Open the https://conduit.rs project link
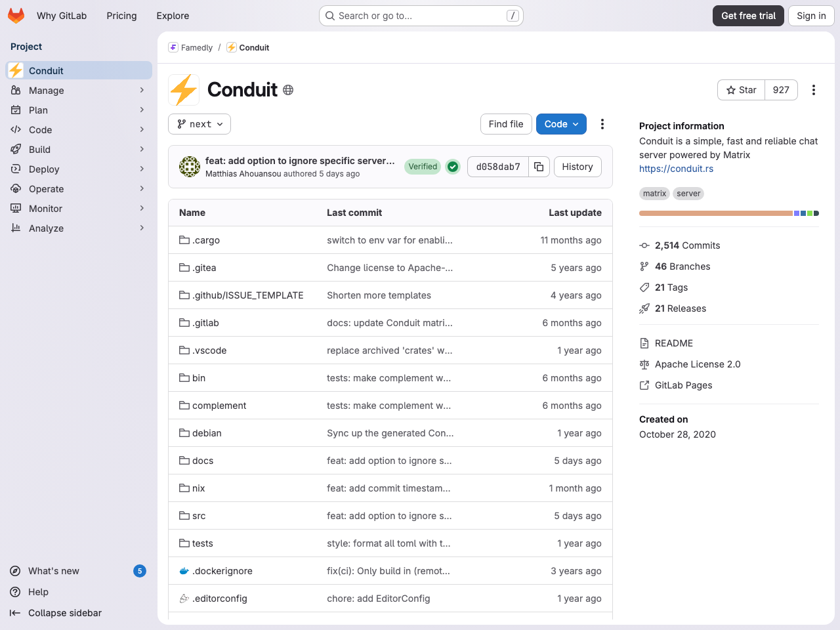Screen dimensions: 840x630 tap(676, 168)
